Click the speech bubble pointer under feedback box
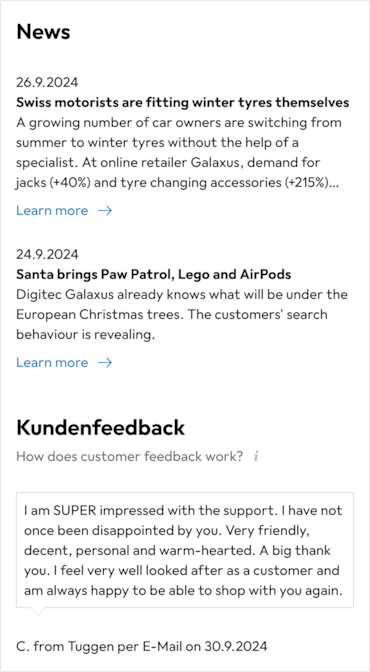 pos(37,612)
